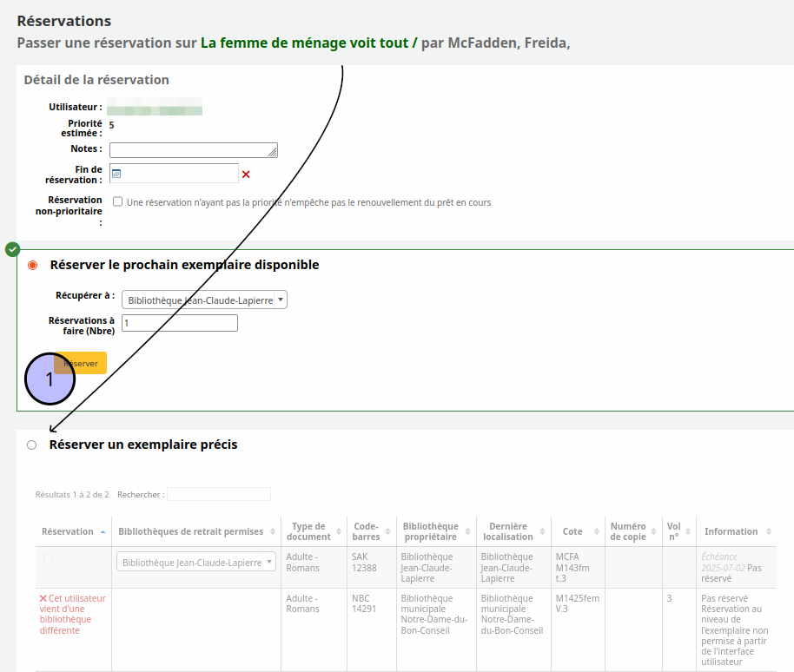Click inside the Notes text area
This screenshot has height=672, width=794.
[x=194, y=150]
